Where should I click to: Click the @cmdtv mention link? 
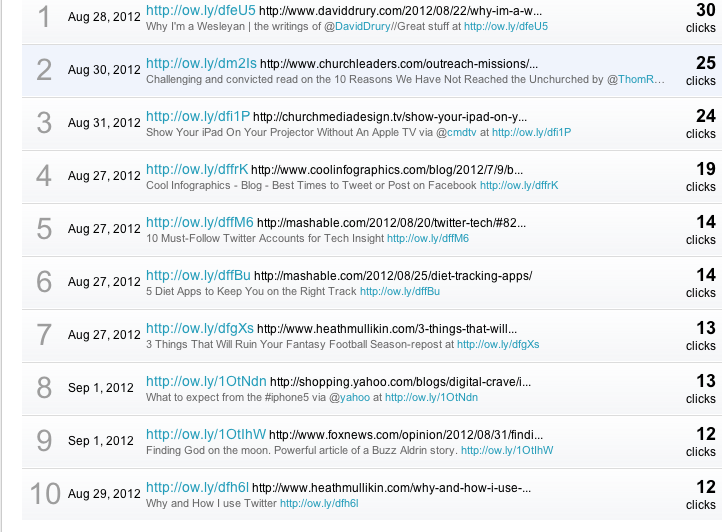tap(447, 132)
